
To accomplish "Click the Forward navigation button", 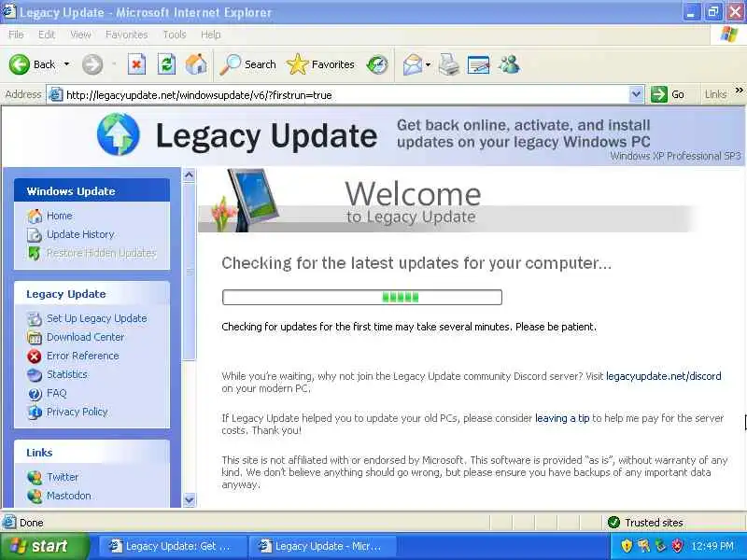I will click(92, 64).
